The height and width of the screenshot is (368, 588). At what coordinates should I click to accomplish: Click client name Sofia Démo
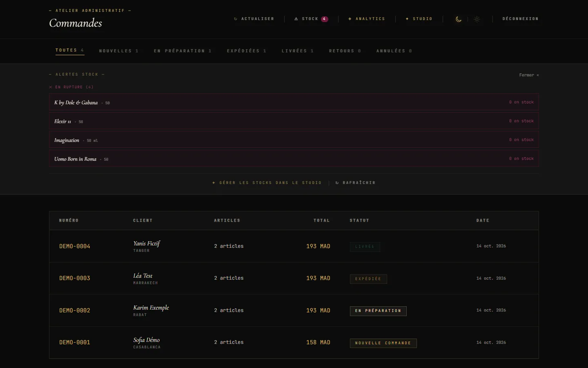tap(147, 340)
